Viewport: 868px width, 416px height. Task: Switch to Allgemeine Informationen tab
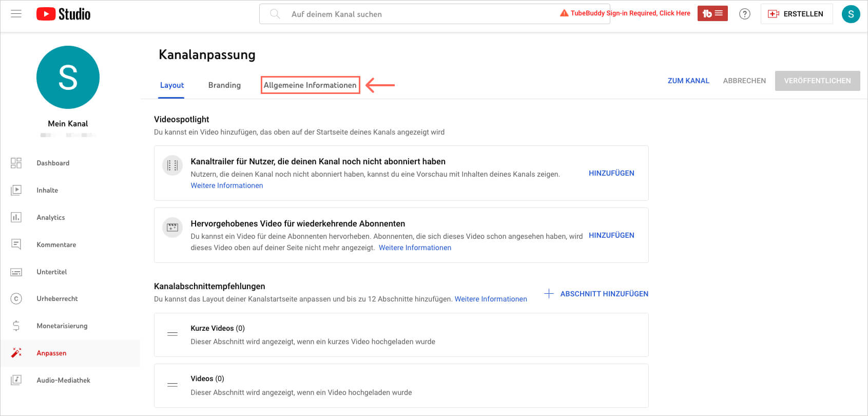tap(310, 85)
